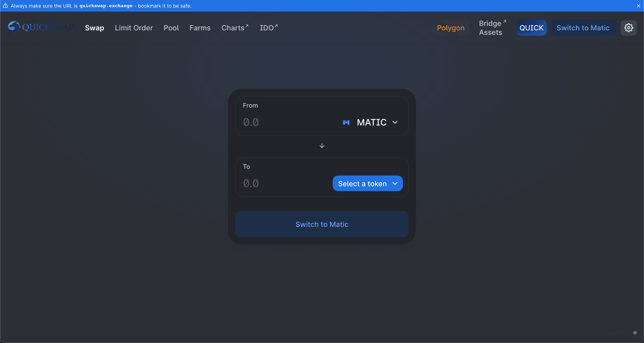The height and width of the screenshot is (343, 644).
Task: Open the MATIC token dropdown
Action: [370, 122]
